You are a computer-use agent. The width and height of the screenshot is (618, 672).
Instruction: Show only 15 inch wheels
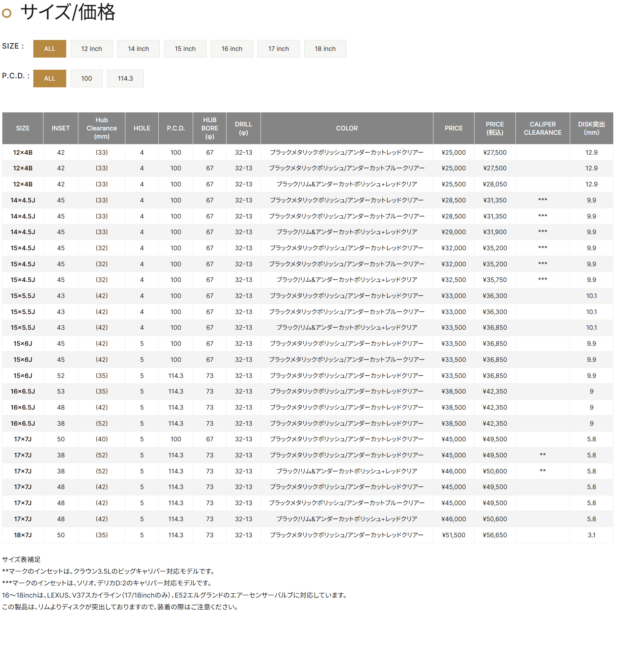[x=185, y=49]
